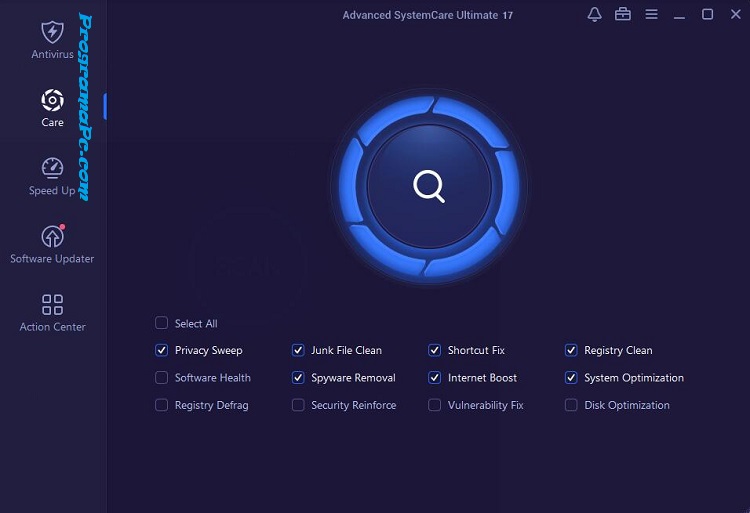Viewport: 750px width, 513px height.
Task: Open the Software Updater icon
Action: (x=52, y=236)
